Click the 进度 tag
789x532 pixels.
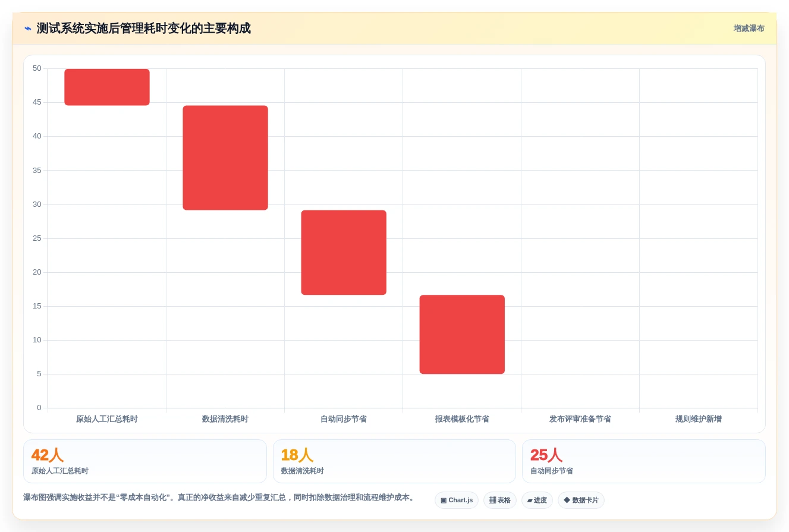coord(537,500)
